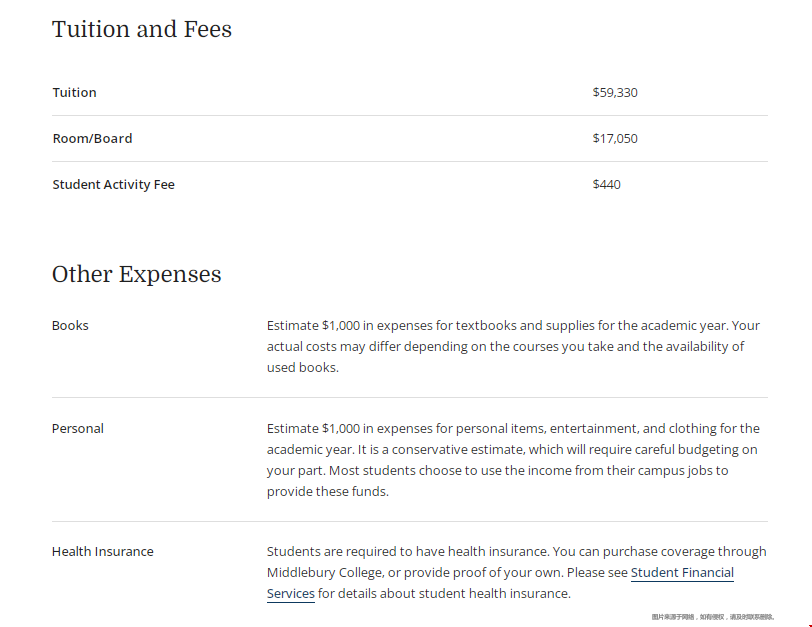
Task: Click the Tuition and Fees heading
Action: (x=142, y=29)
